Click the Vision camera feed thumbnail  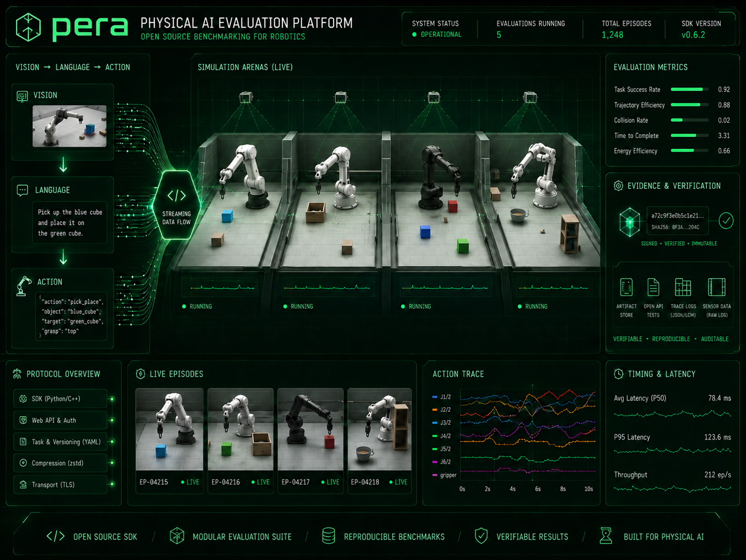[70, 126]
